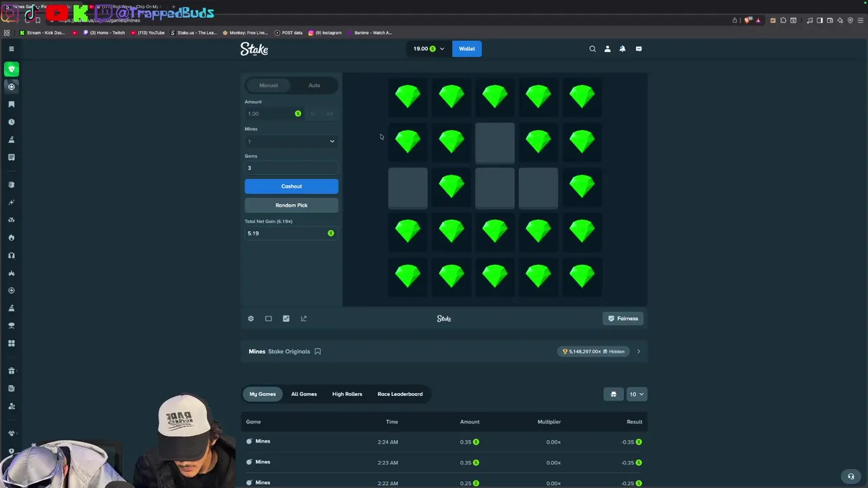Select the High Rollers tab
The width and height of the screenshot is (868, 488).
coord(347,394)
